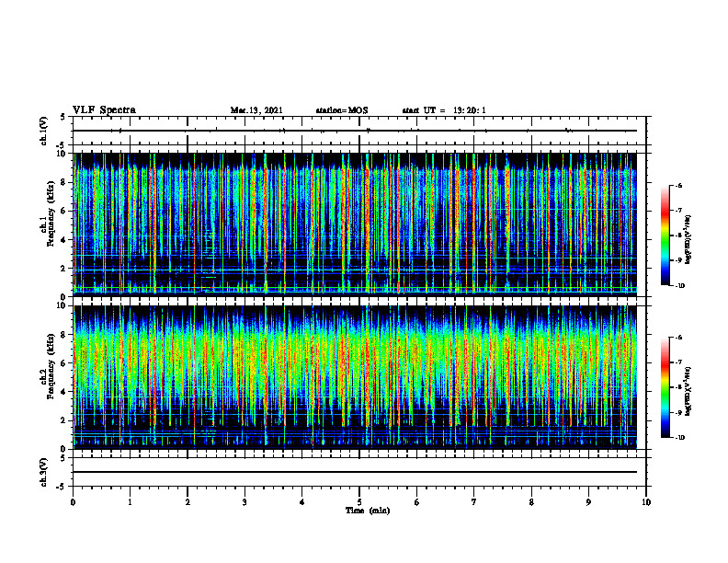This screenshot has height=563, width=728.
Task: Click the "10" kHz tick of ch.1 frequency axis
Action: (61, 154)
